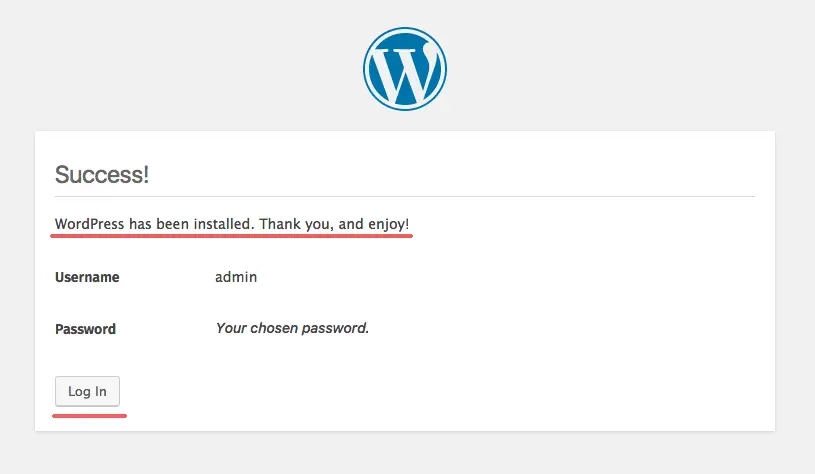Click the admin username value
Viewport: 815px width, 474px height.
click(x=236, y=277)
